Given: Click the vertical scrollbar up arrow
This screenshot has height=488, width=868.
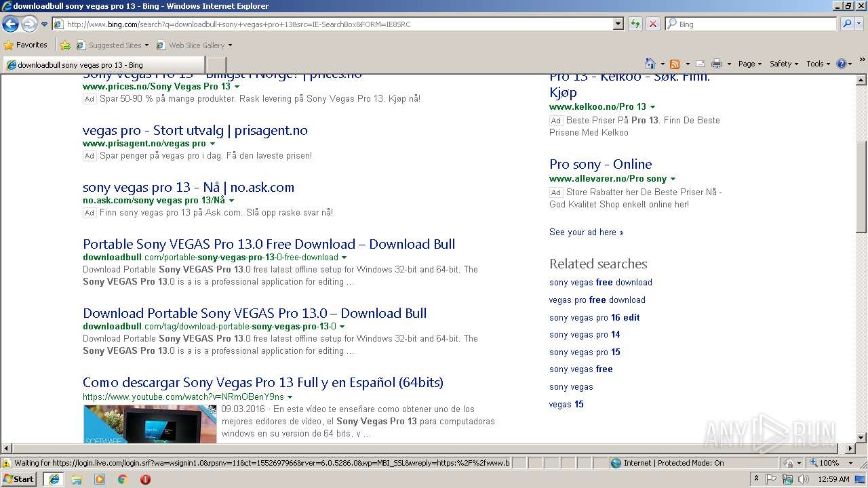Looking at the screenshot, I should [x=861, y=80].
